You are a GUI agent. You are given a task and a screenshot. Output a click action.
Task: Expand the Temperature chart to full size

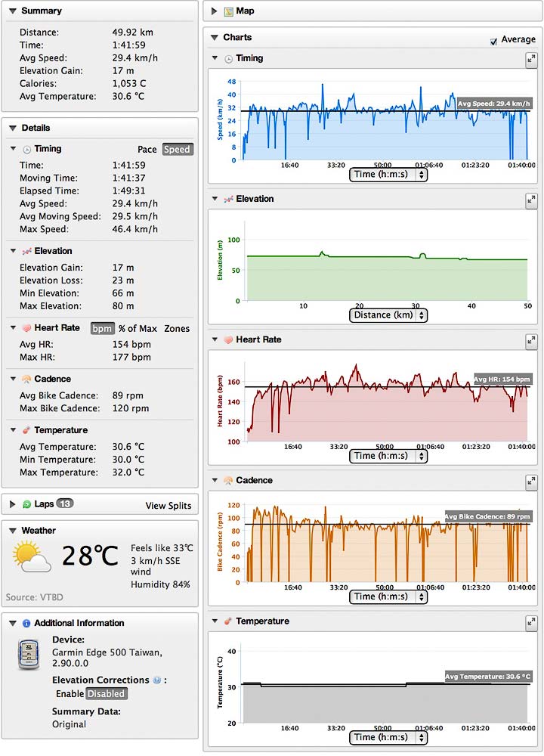click(531, 623)
